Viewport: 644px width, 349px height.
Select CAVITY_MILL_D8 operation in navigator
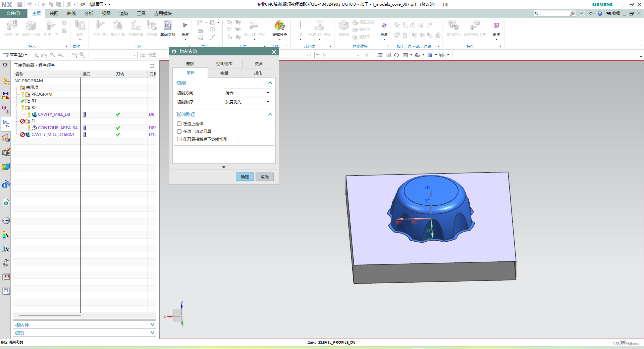(x=54, y=114)
